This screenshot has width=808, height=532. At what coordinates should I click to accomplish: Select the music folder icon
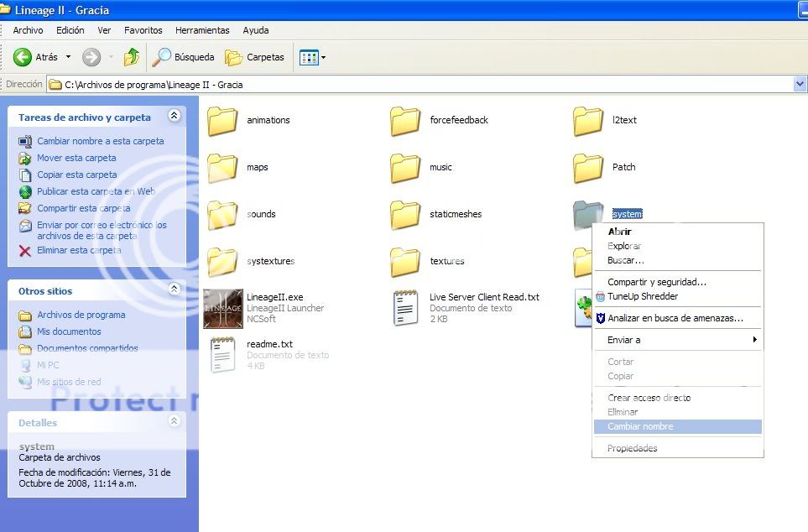pyautogui.click(x=405, y=168)
